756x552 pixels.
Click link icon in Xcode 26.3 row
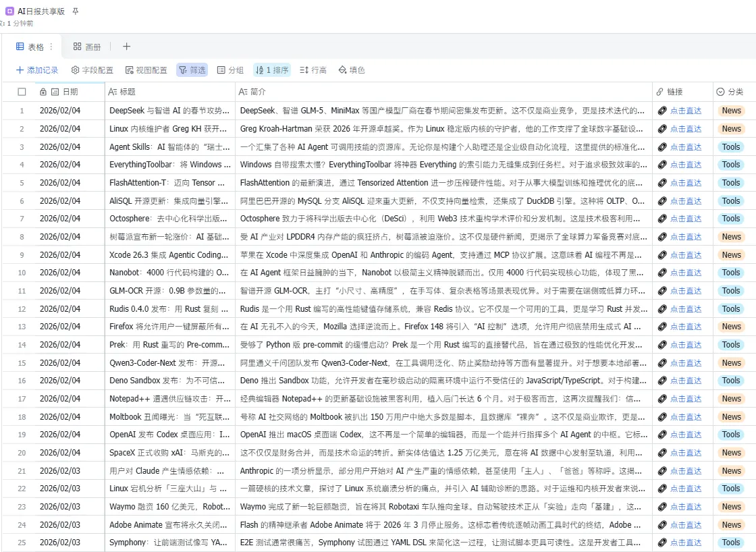(x=662, y=254)
